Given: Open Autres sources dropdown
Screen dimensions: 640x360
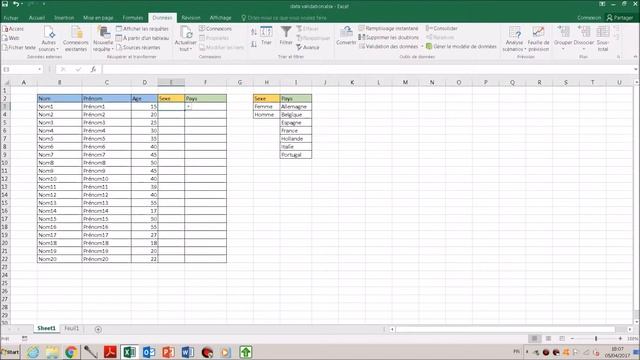Looking at the screenshot, I should click(49, 39).
